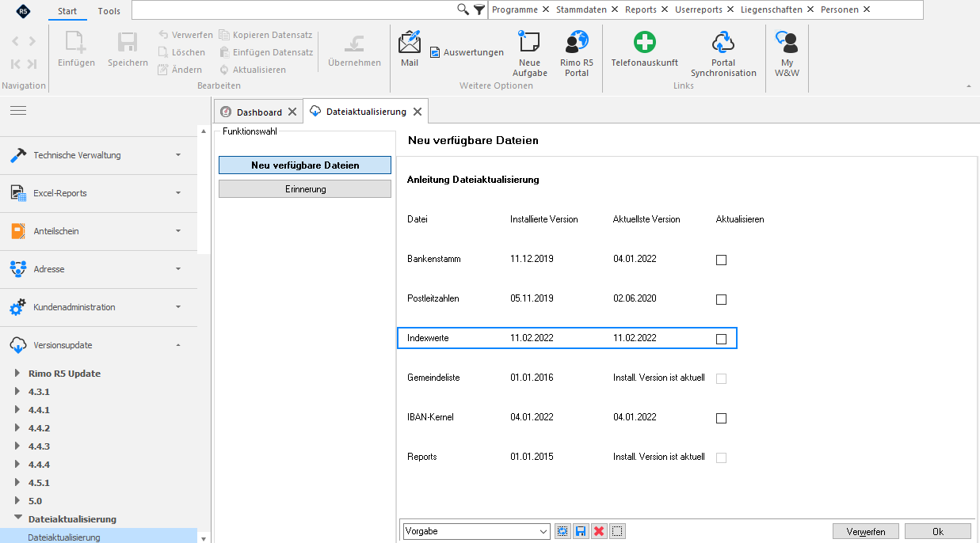
Task: Jump to first record
Action: [16, 64]
